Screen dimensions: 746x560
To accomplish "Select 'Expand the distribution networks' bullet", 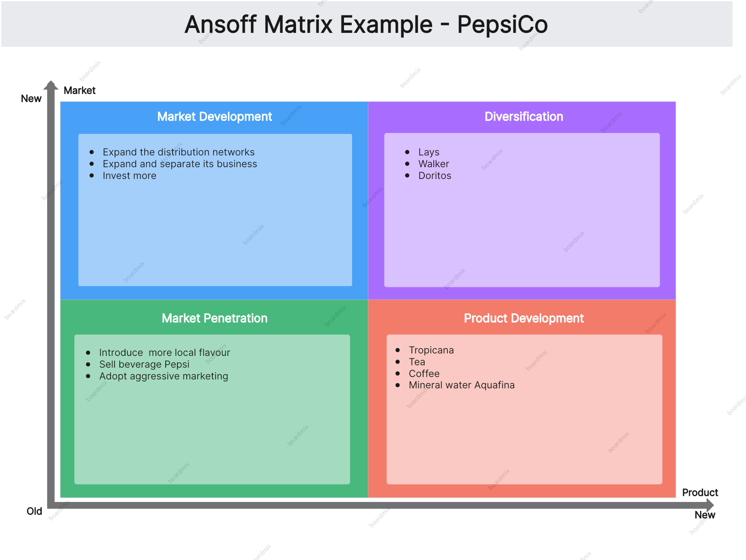I will pos(179,152).
